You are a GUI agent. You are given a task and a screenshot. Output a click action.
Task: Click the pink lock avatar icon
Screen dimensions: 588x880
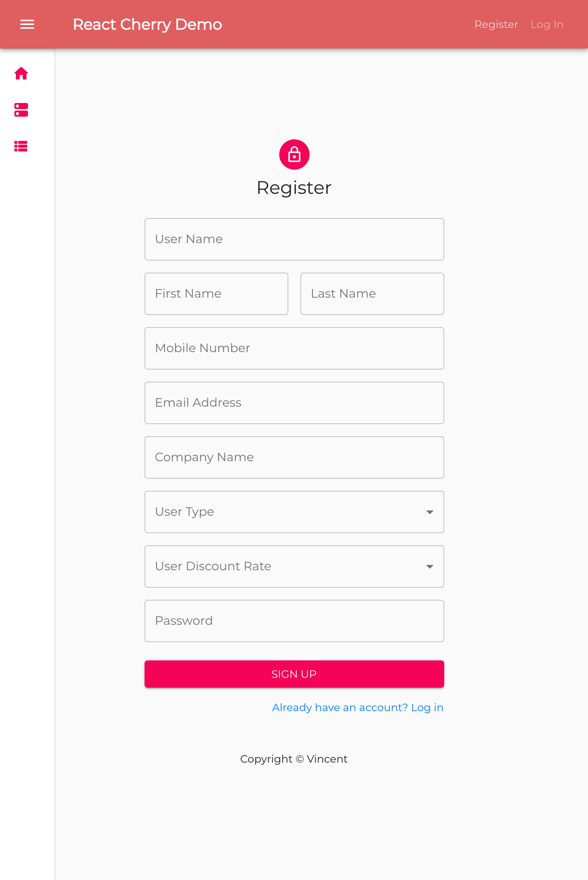294,154
